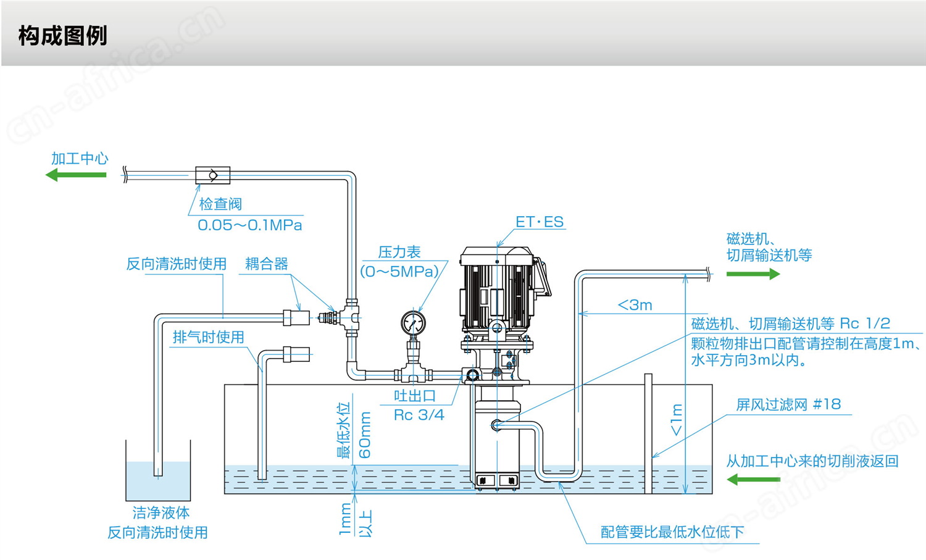Click the ET·ES model label
This screenshot has height=560, width=926.
[x=540, y=222]
